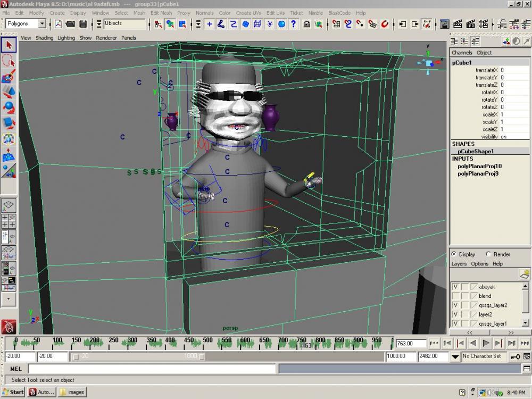This screenshot has width=532, height=399.
Task: Enable visibility for the blend layer
Action: (455, 296)
